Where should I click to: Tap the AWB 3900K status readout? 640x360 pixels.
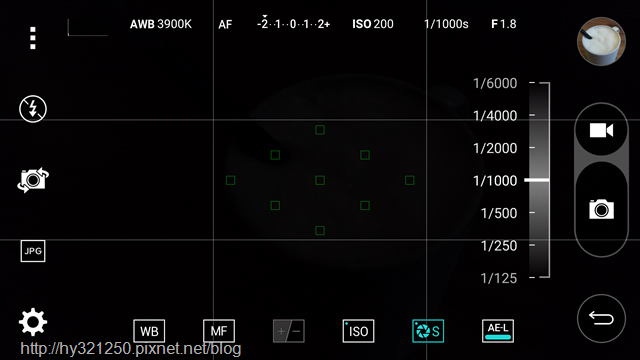click(x=161, y=24)
